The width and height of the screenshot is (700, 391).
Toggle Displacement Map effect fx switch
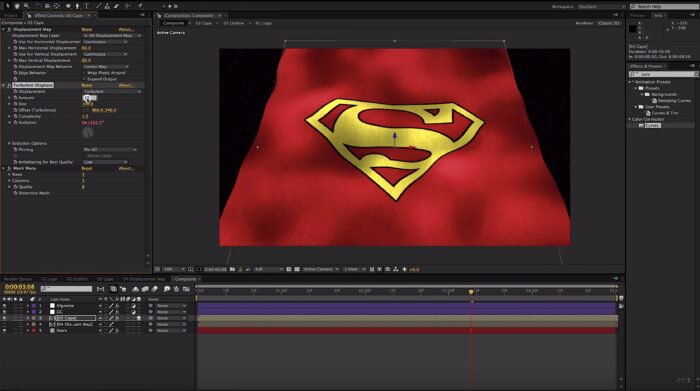pyautogui.click(x=9, y=29)
